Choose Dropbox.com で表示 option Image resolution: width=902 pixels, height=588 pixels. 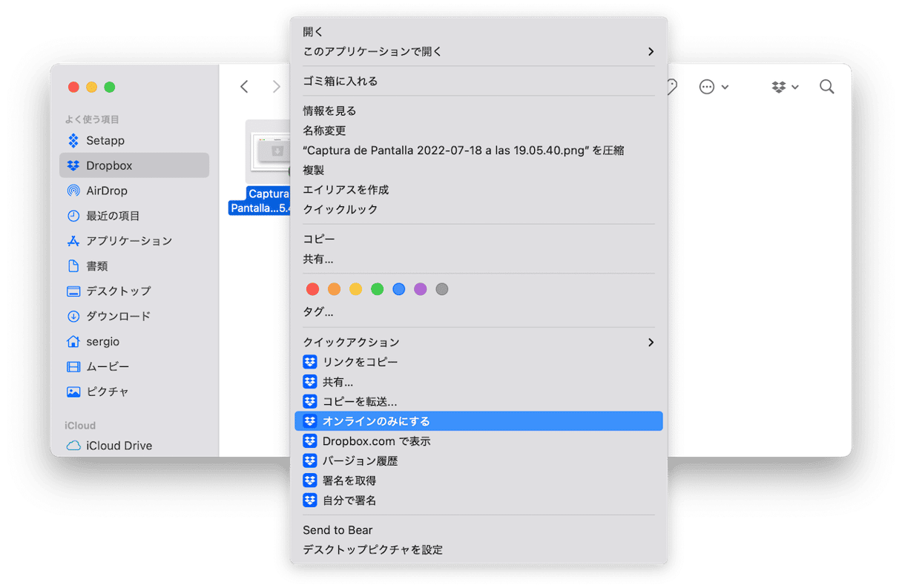[x=376, y=441]
